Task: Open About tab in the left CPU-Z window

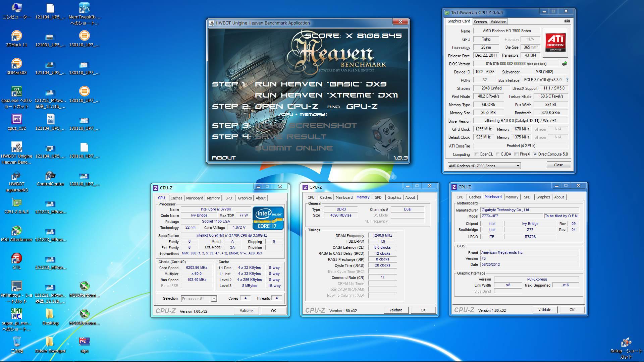Action: point(261,198)
